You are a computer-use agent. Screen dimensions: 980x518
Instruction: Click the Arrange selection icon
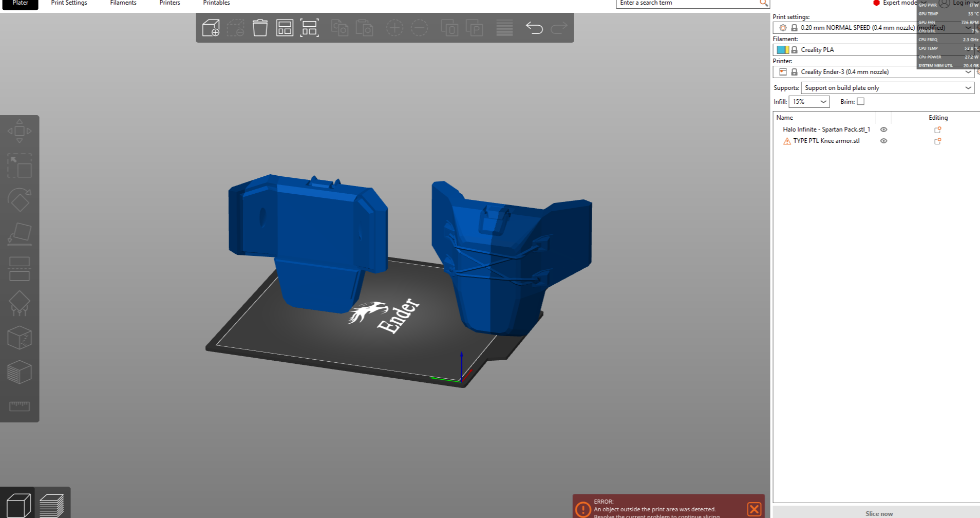click(309, 28)
